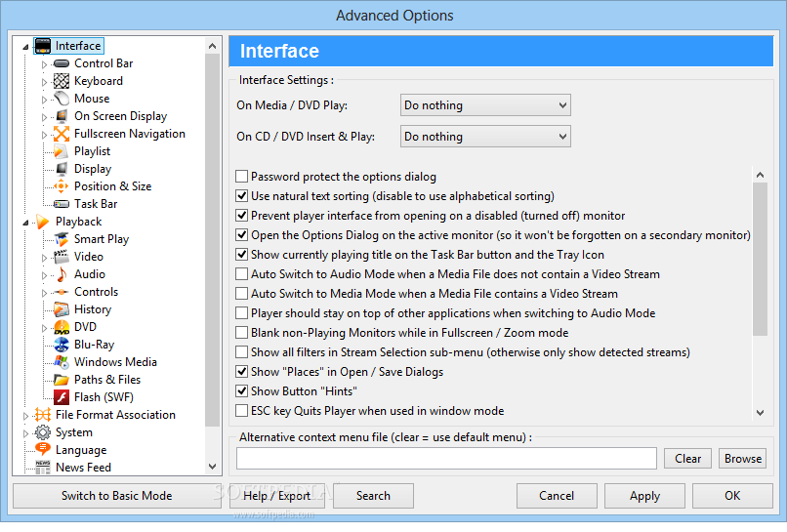Click the Blu-Ray disc icon
The height and width of the screenshot is (532, 787).
(62, 345)
